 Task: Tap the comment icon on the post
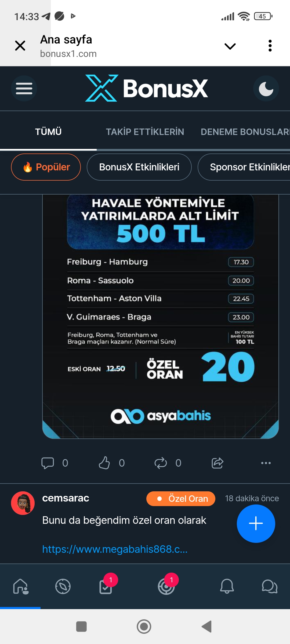click(48, 463)
